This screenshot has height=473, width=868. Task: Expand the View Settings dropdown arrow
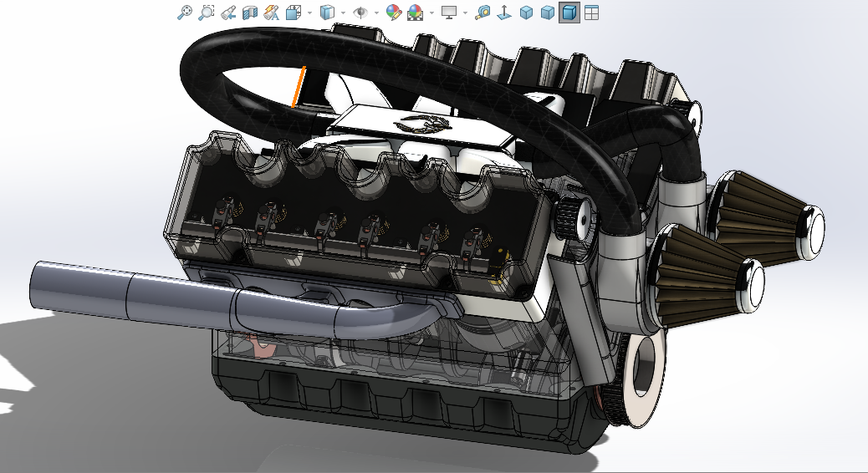(x=465, y=13)
